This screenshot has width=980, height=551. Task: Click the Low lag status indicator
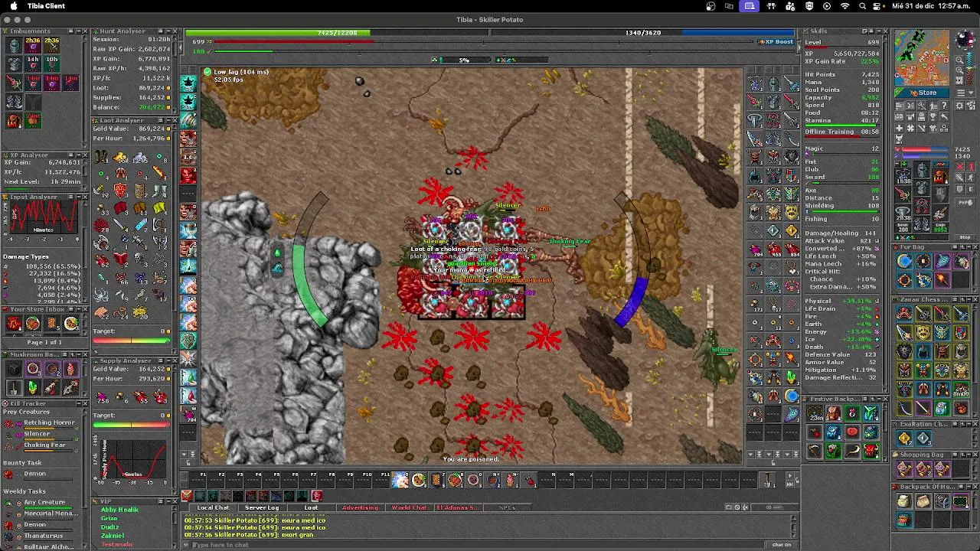(x=236, y=72)
